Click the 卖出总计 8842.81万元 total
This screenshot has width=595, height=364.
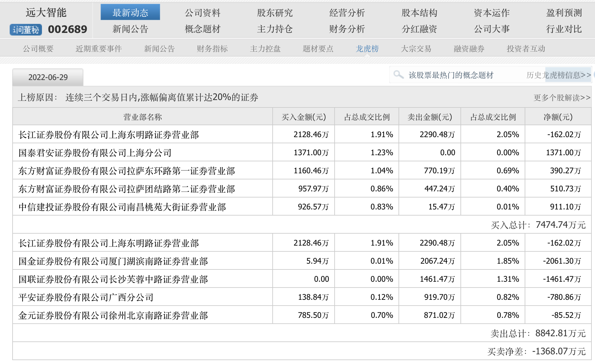pos(538,333)
